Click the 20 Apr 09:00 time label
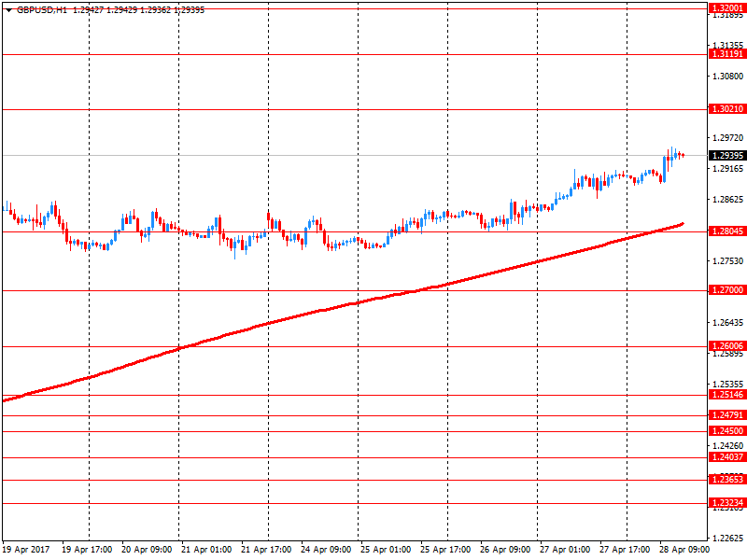Viewport: 747px width, 560px height. click(147, 550)
